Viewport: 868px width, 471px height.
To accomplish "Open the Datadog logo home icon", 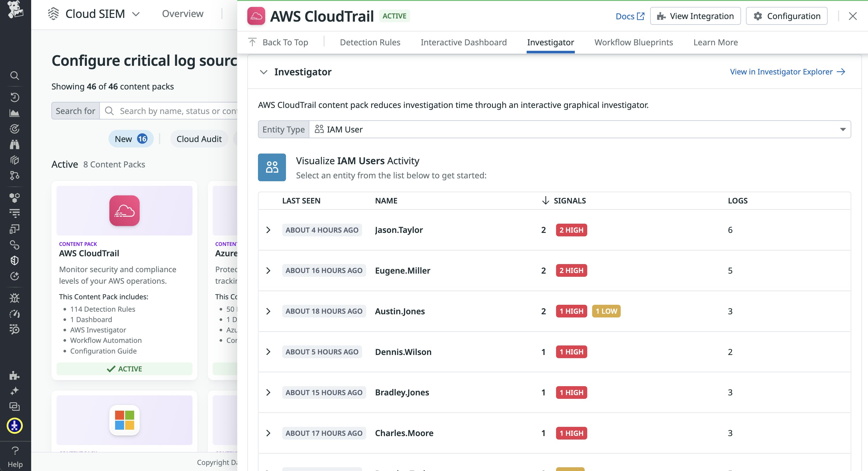I will pos(15,10).
